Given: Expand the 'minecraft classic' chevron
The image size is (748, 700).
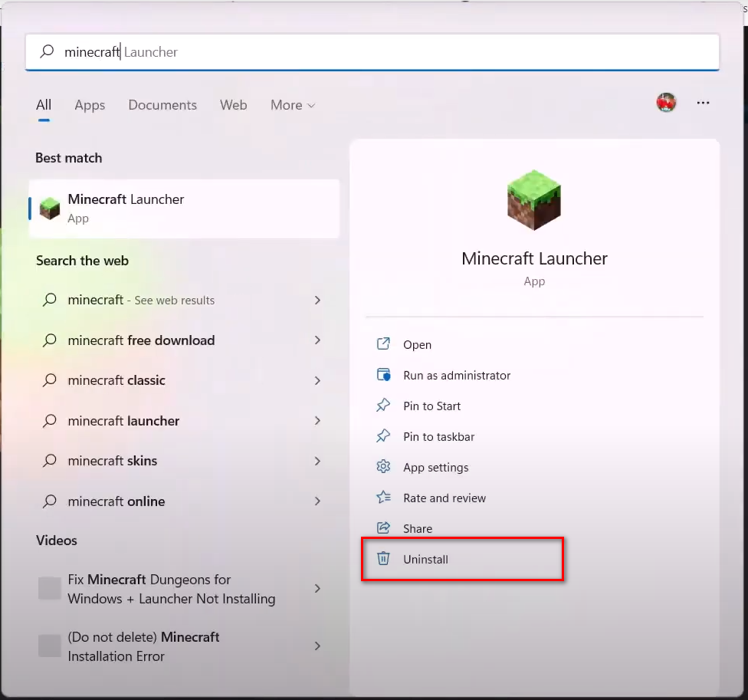Looking at the screenshot, I should [x=318, y=381].
